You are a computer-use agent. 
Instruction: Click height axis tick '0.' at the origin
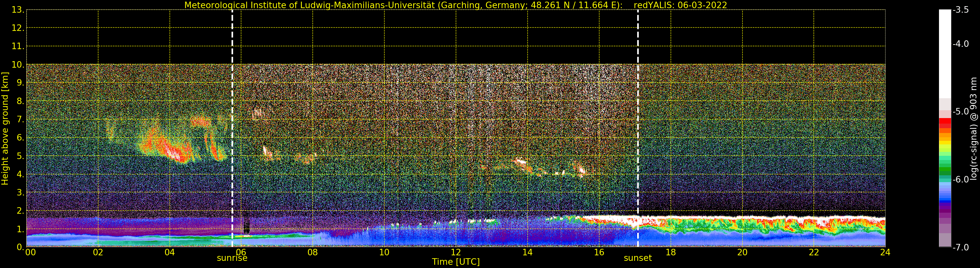20,247
